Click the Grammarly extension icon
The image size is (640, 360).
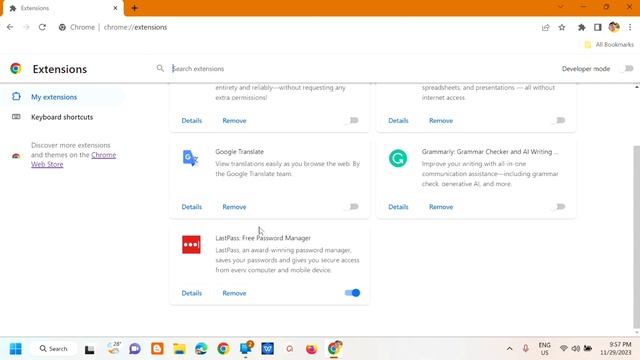tap(398, 158)
